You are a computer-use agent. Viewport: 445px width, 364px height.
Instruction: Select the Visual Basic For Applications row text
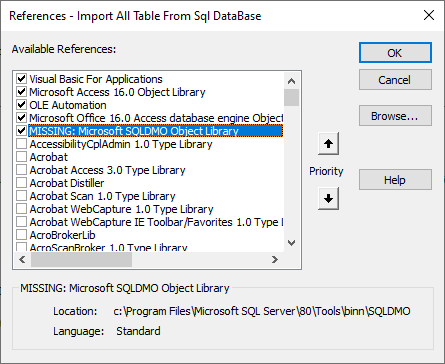[x=96, y=79]
